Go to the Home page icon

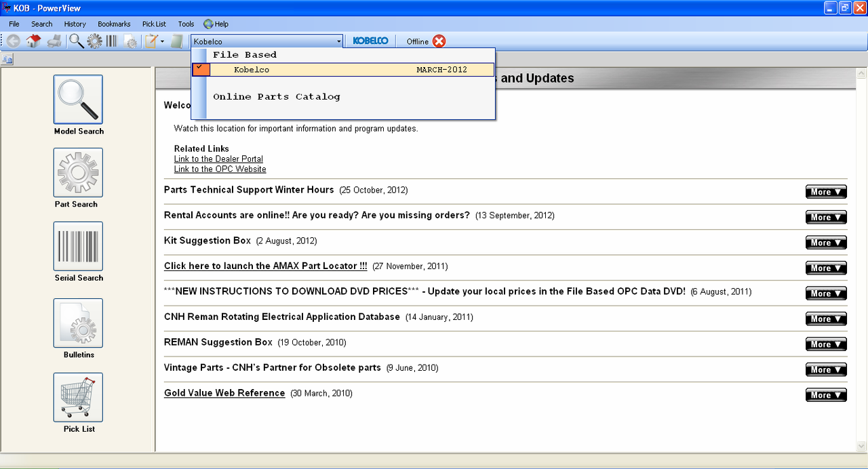[34, 41]
